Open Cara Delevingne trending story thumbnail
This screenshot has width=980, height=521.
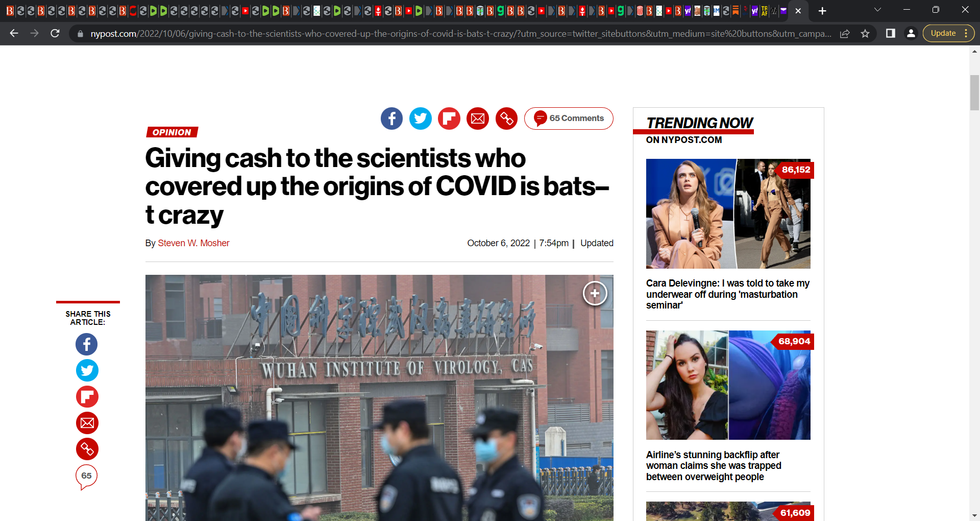tap(728, 214)
